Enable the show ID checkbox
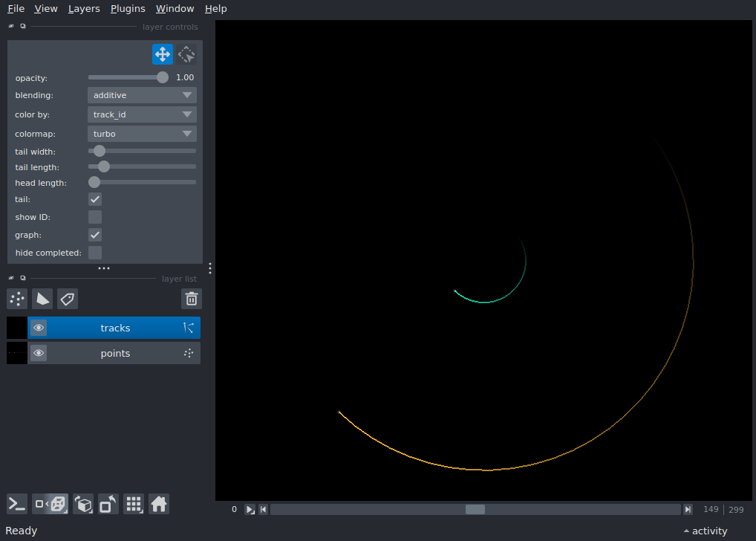This screenshot has width=756, height=541. 94,217
